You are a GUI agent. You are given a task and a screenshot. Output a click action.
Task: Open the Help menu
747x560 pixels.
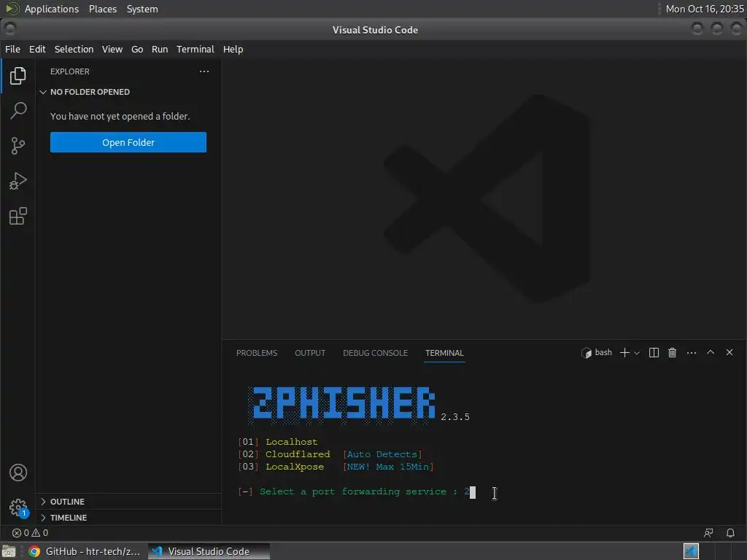pos(233,49)
